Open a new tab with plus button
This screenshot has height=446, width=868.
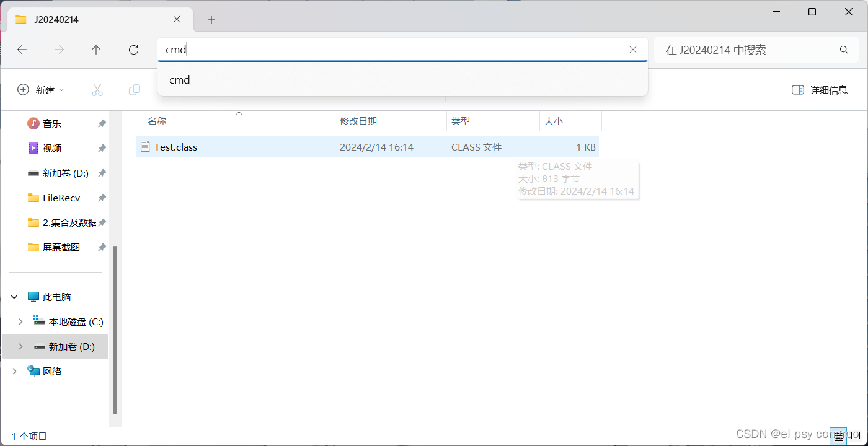point(211,20)
